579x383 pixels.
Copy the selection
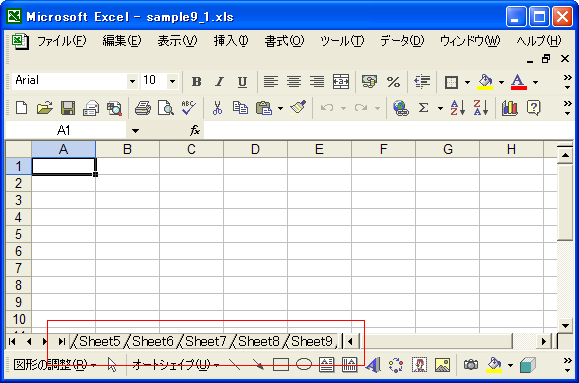(x=240, y=108)
